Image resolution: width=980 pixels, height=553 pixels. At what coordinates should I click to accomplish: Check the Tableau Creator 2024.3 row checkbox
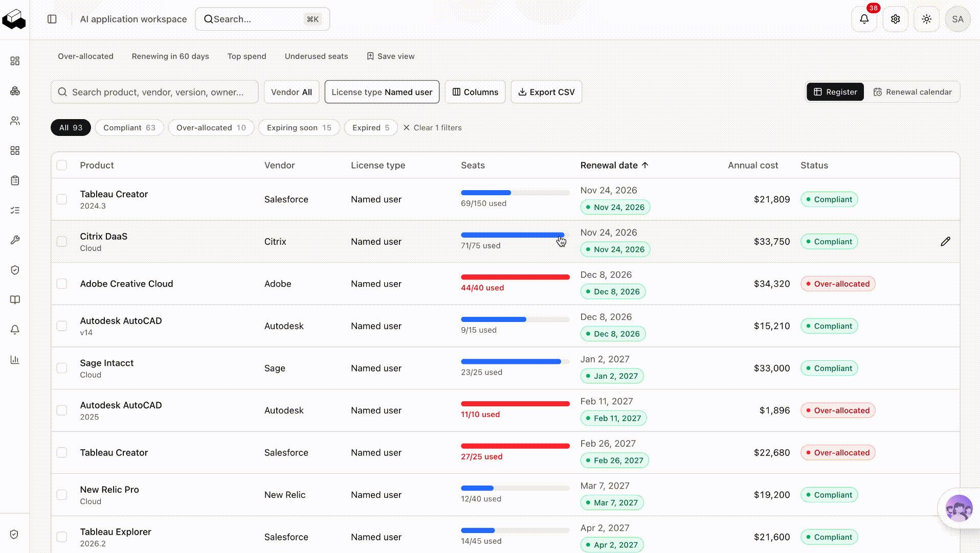[x=62, y=199]
